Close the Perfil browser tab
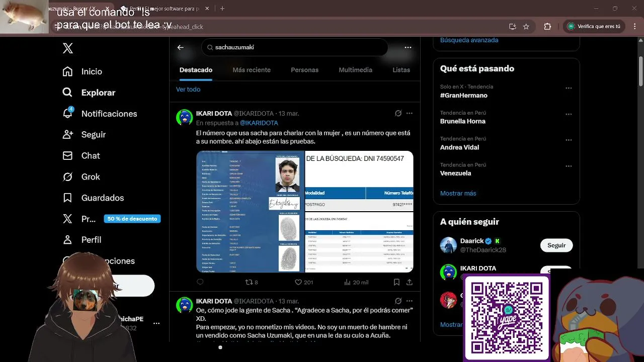The image size is (644, 362). [x=208, y=9]
